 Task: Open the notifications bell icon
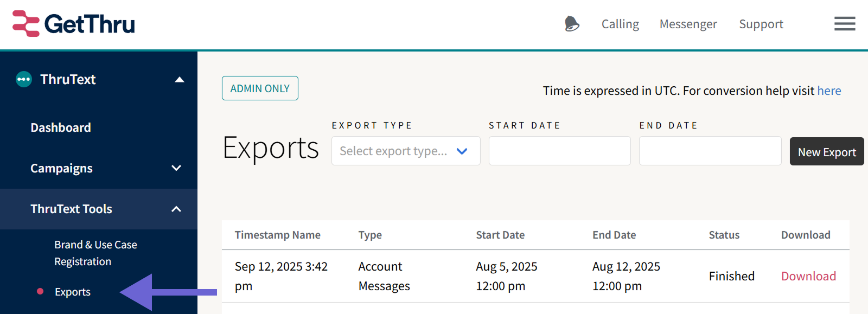pos(572,24)
